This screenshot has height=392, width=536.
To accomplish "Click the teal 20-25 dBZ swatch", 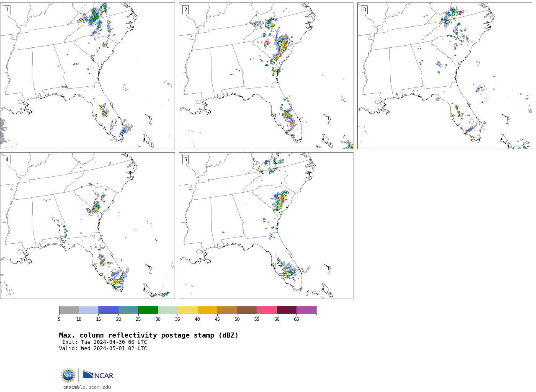I will tap(128, 310).
